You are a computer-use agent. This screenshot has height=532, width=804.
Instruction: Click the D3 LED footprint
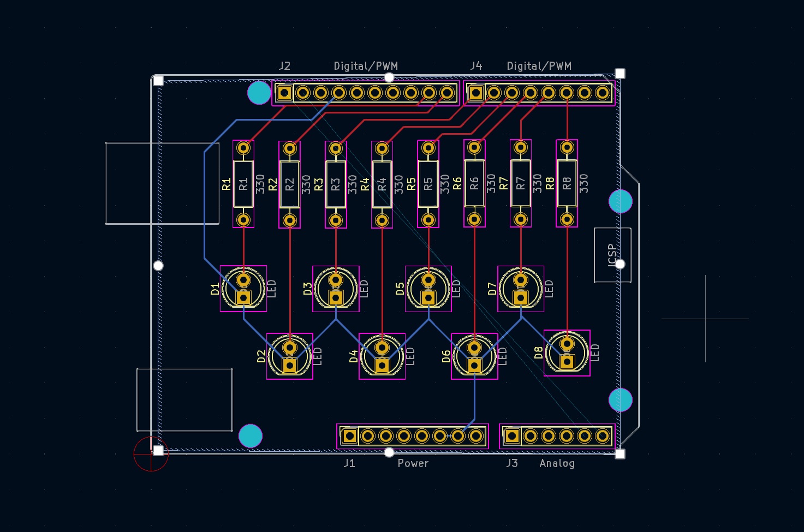pyautogui.click(x=336, y=289)
